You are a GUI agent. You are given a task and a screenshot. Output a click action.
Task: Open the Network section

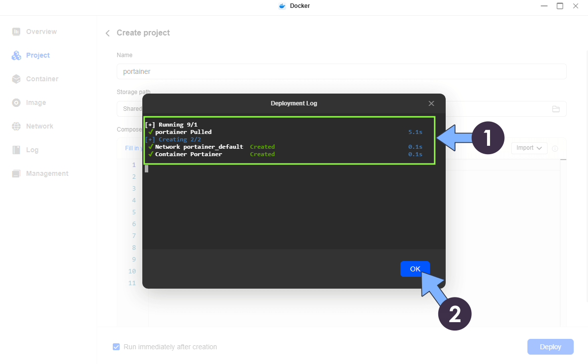coord(39,126)
